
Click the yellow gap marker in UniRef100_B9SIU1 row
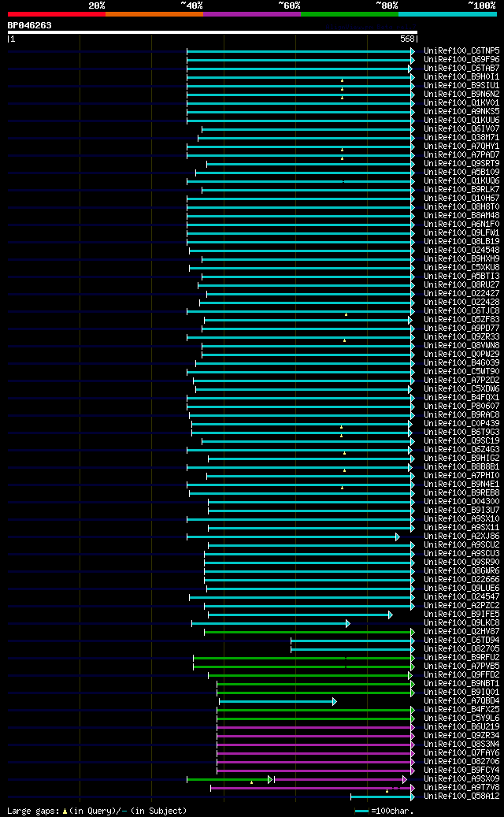point(342,89)
